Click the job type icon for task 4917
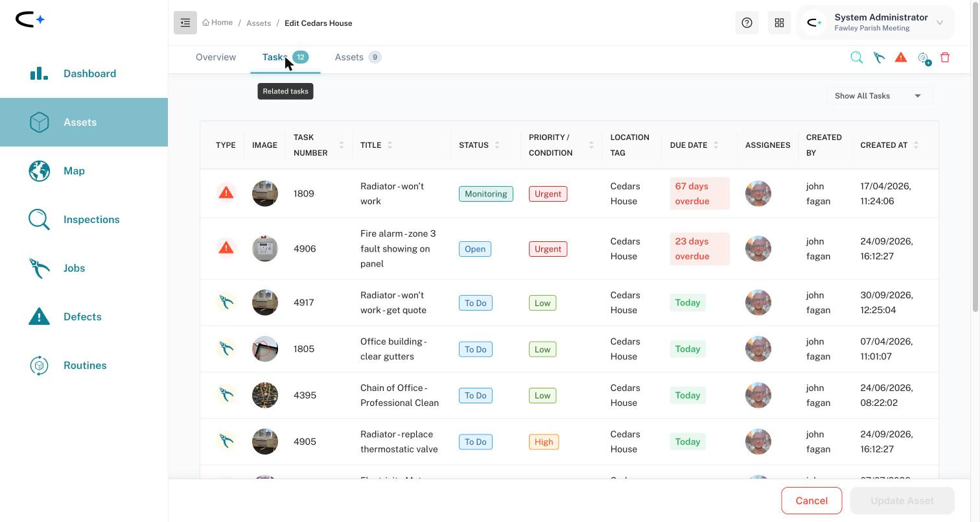 (226, 302)
